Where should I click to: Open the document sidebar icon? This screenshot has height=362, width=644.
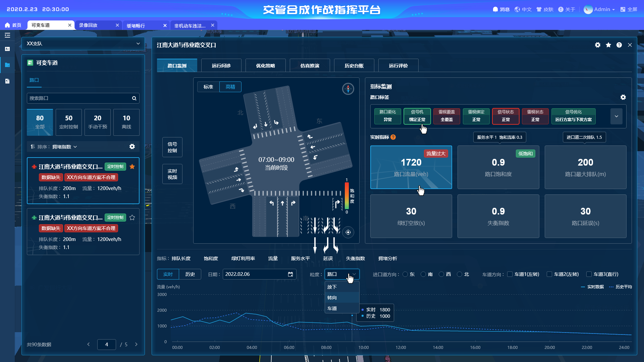[x=7, y=81]
